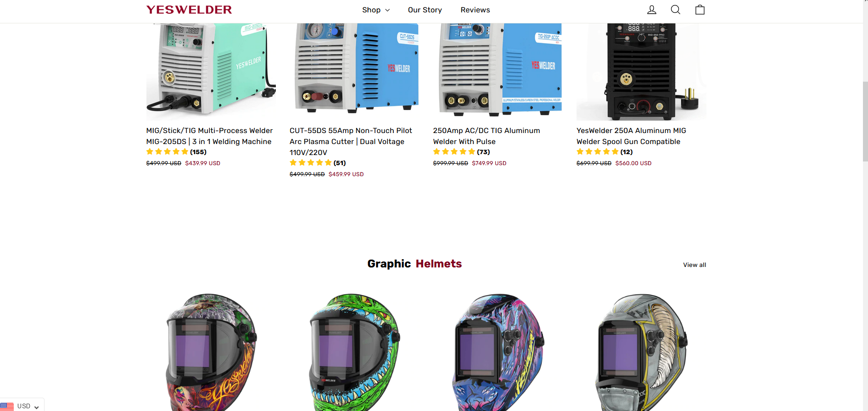Open MIG/Stick/TIG Multi-Process Welder product title

click(x=209, y=136)
